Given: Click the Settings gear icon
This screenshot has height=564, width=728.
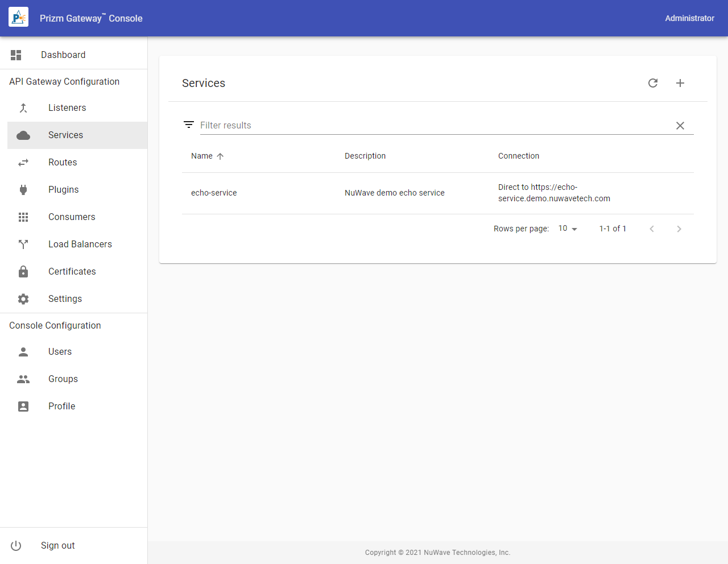Looking at the screenshot, I should 23,299.
